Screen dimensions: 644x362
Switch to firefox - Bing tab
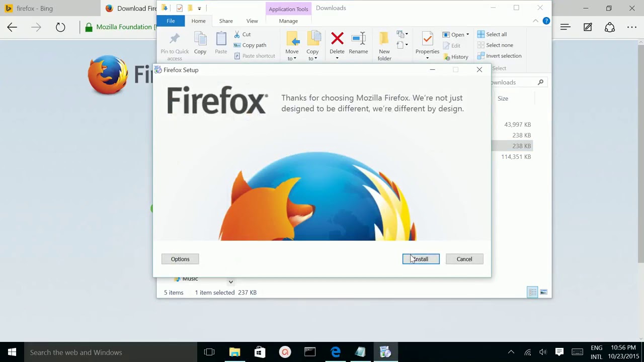pyautogui.click(x=34, y=9)
